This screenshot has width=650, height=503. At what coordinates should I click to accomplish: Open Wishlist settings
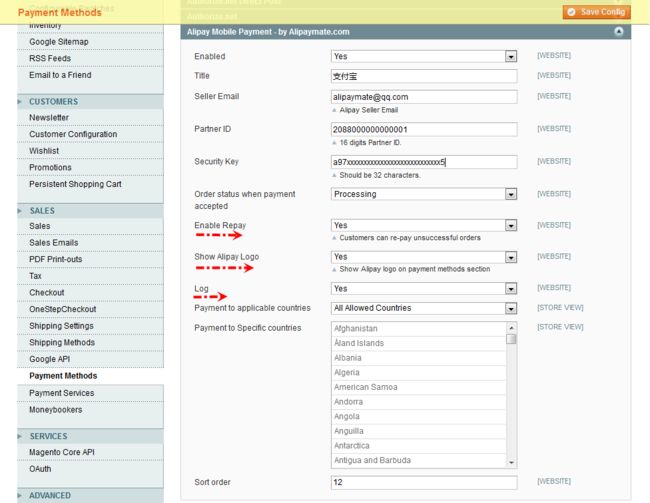click(x=90, y=151)
